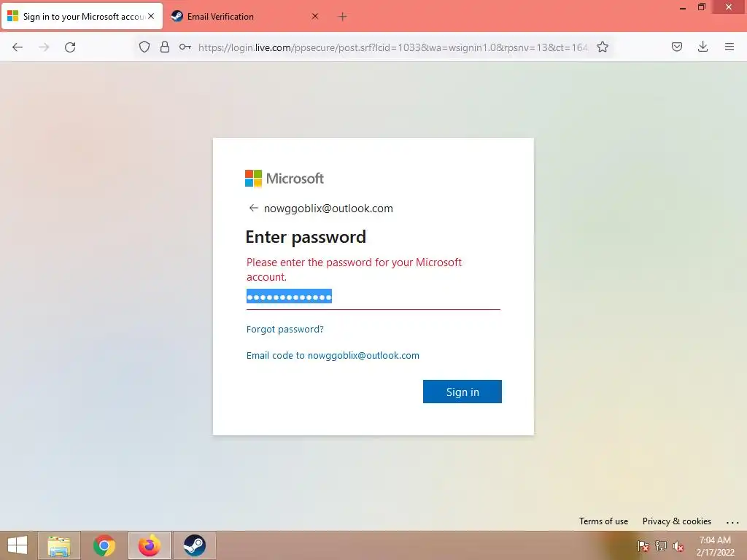Open Firefox hamburger application menu
Screen dimensions: 747x560
click(729, 47)
